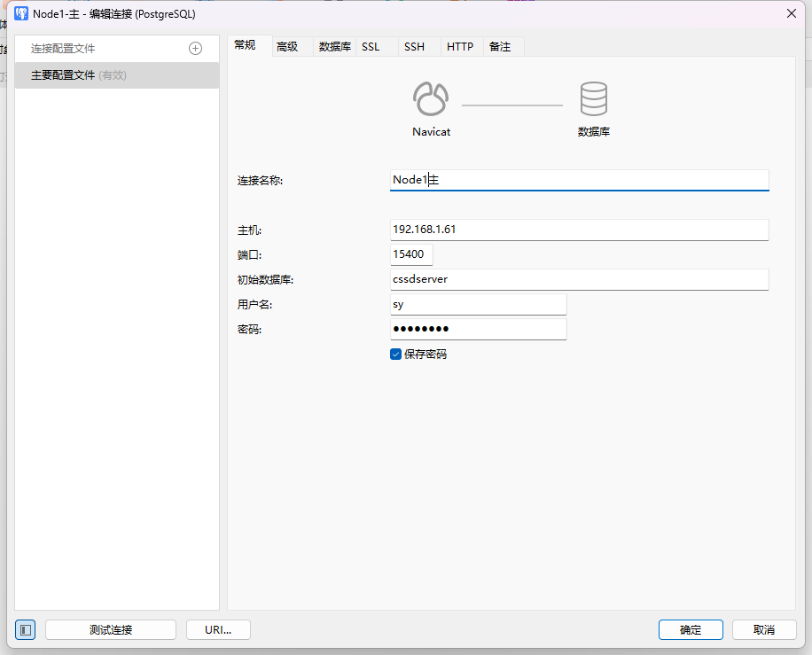The image size is (812, 655).
Task: Open the HTTP tab
Action: [460, 47]
